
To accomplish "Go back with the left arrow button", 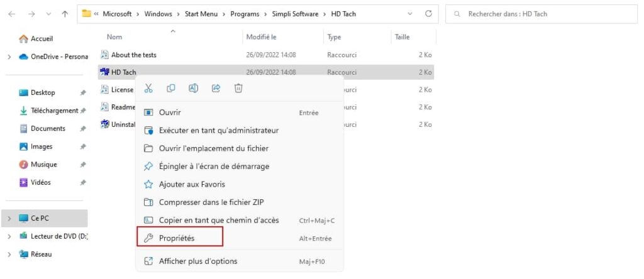I will click(x=12, y=14).
